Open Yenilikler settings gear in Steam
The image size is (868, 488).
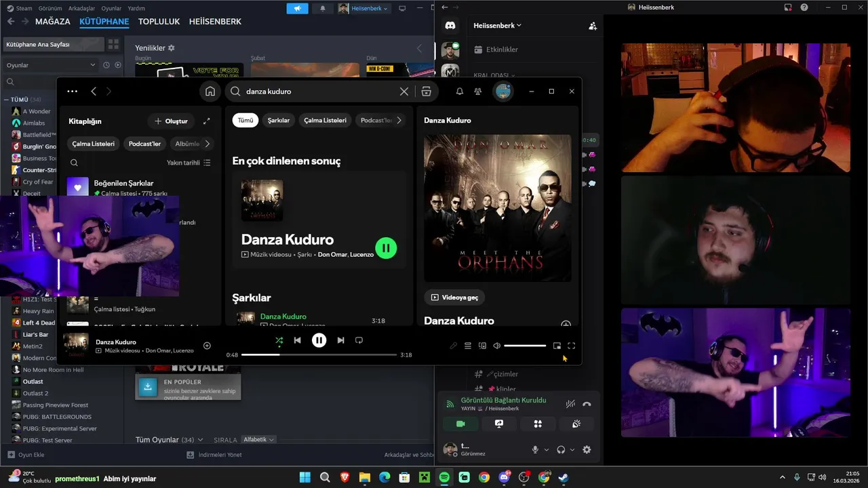click(x=172, y=48)
